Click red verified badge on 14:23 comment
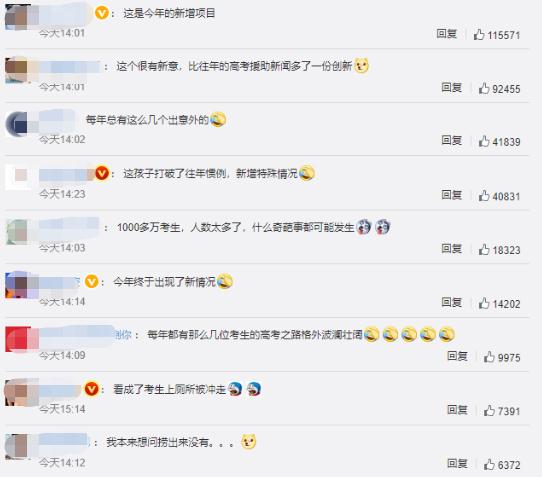Image resolution: width=542 pixels, height=477 pixels. (102, 173)
